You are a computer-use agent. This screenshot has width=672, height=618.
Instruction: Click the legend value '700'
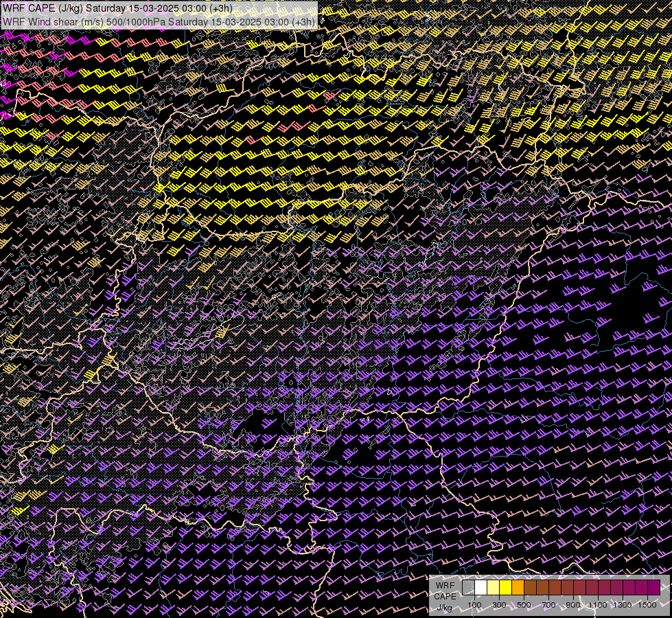[548, 605]
